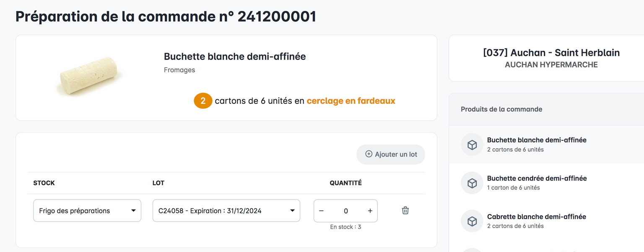Image resolution: width=644 pixels, height=252 pixels.
Task: Click box icon beside Buchette cendrée demi-affinée
Action: point(472,183)
